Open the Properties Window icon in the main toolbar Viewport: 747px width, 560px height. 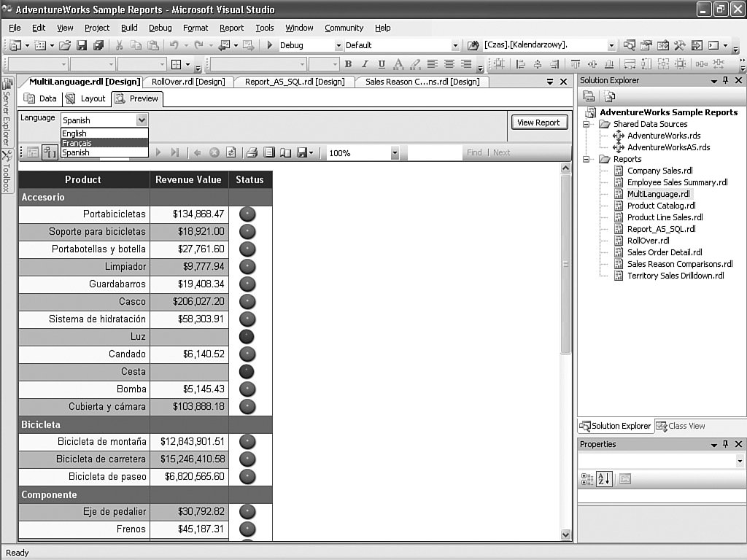(x=646, y=45)
